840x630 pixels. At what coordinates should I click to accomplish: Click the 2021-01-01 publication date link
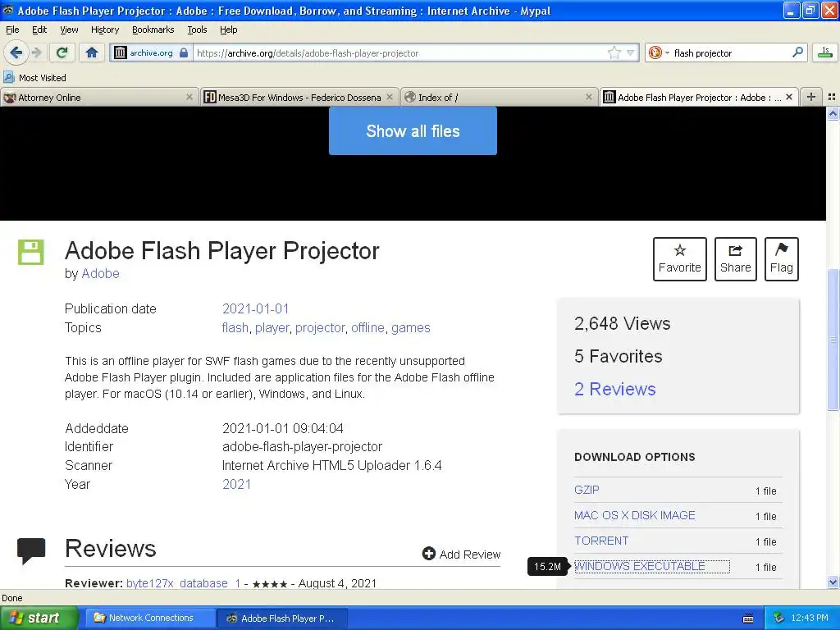(x=256, y=308)
